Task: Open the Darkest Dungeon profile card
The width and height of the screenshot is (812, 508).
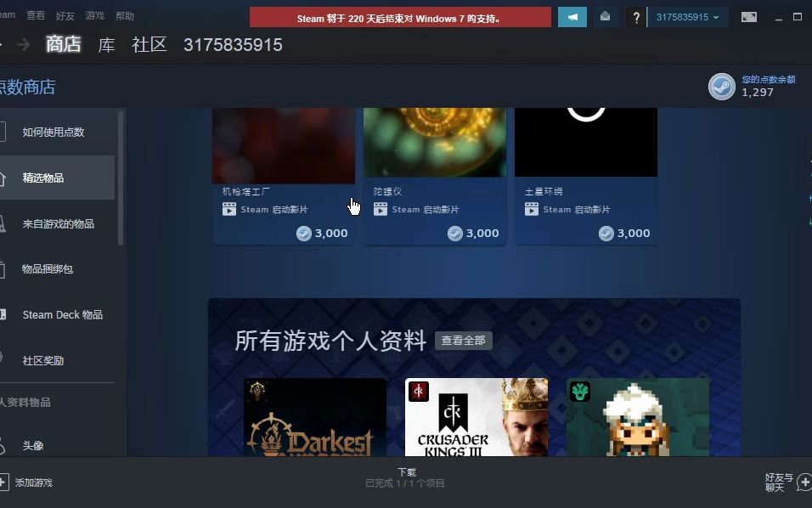Action: pyautogui.click(x=315, y=417)
